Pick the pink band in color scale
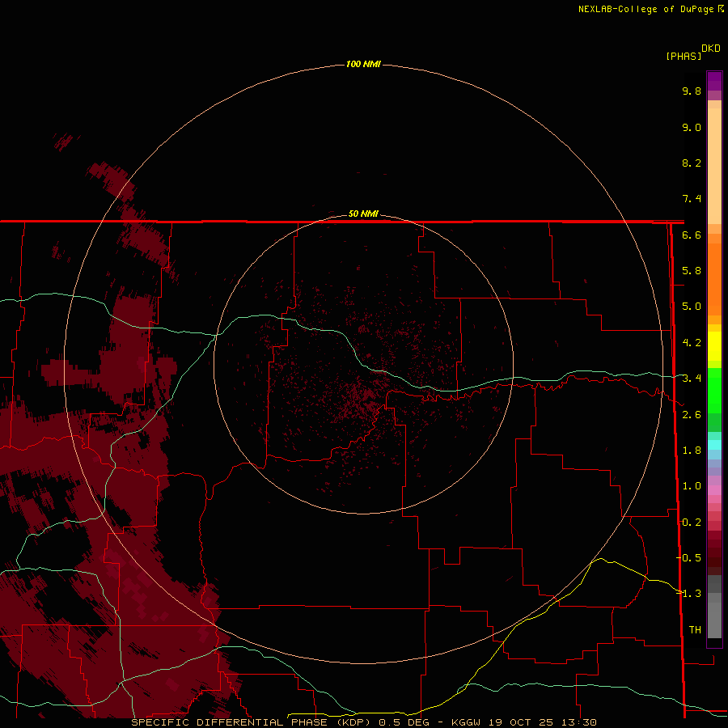This screenshot has height=728, width=728. pos(714,490)
